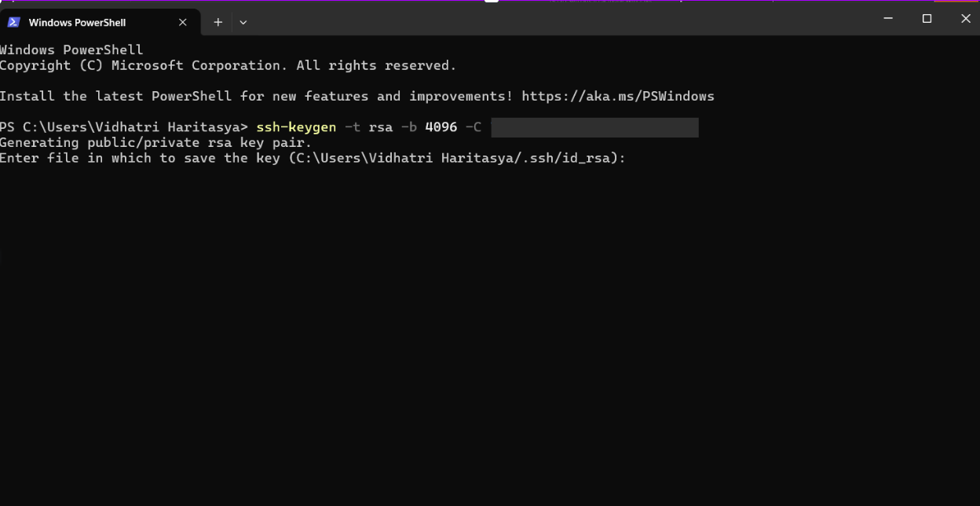Click the redacted comment block after -C
The width and height of the screenshot is (980, 506).
[594, 127]
